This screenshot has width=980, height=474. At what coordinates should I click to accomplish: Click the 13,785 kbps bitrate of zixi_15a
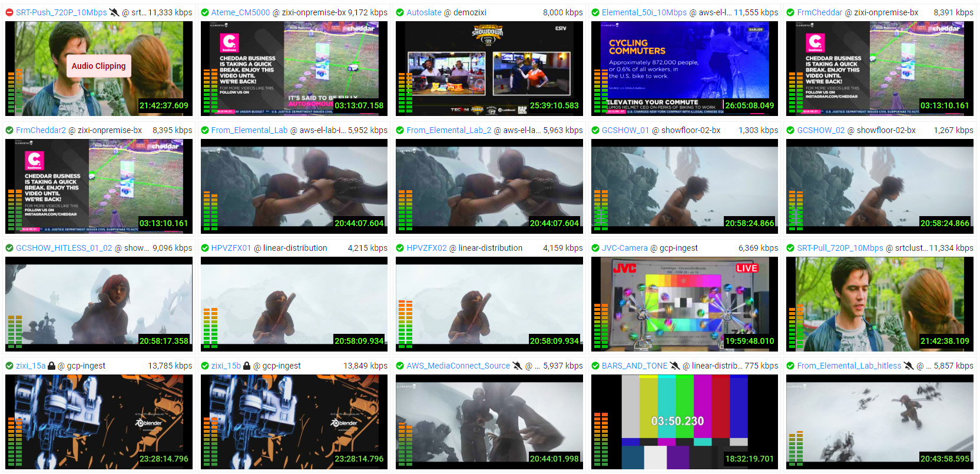pyautogui.click(x=170, y=366)
